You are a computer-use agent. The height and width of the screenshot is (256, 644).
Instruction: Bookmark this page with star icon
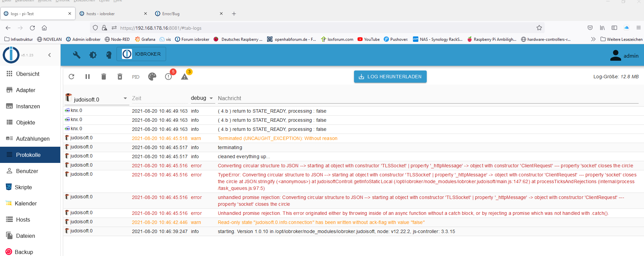(x=539, y=28)
